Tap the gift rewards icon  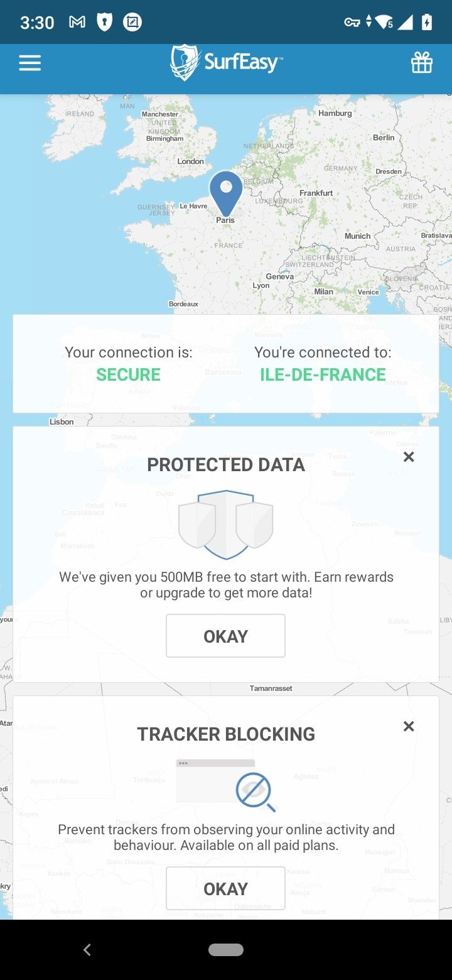click(x=422, y=63)
